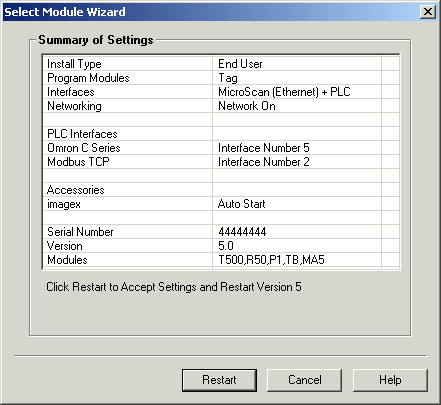Click the imagex accessory row
The width and height of the screenshot is (441, 405).
pyautogui.click(x=221, y=204)
